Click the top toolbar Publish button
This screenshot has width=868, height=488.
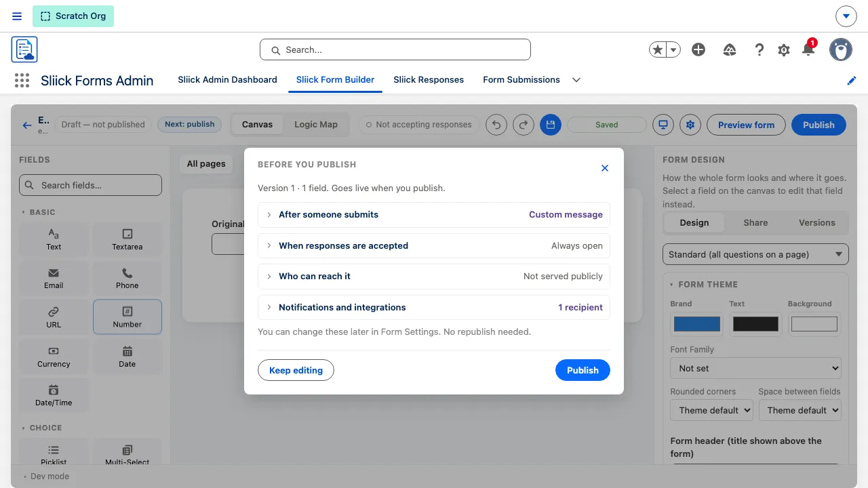click(x=818, y=125)
